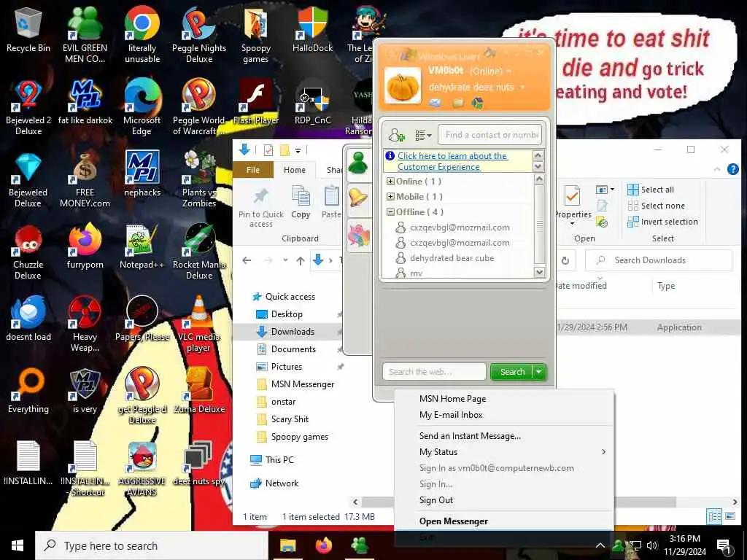This screenshot has width=747, height=560.
Task: Click Pin to Quick access in Explorer ribbon
Action: pyautogui.click(x=260, y=208)
